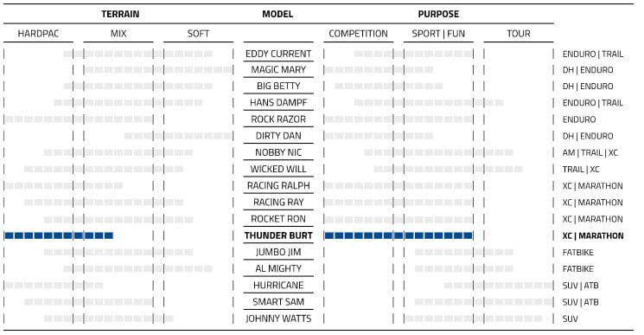Click the SOFT terrain column header
Screen dimensions: 644x335
198,34
